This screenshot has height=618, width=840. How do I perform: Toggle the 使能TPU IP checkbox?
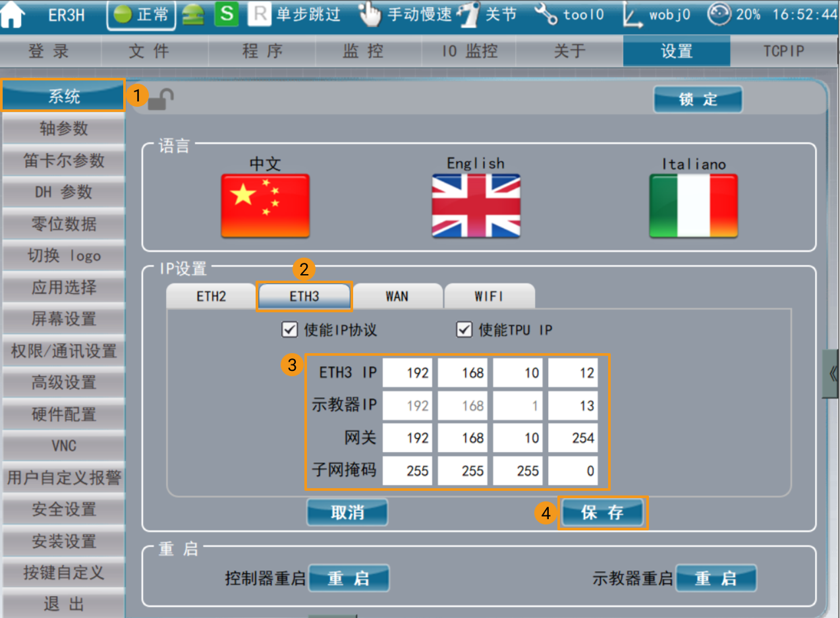point(464,329)
